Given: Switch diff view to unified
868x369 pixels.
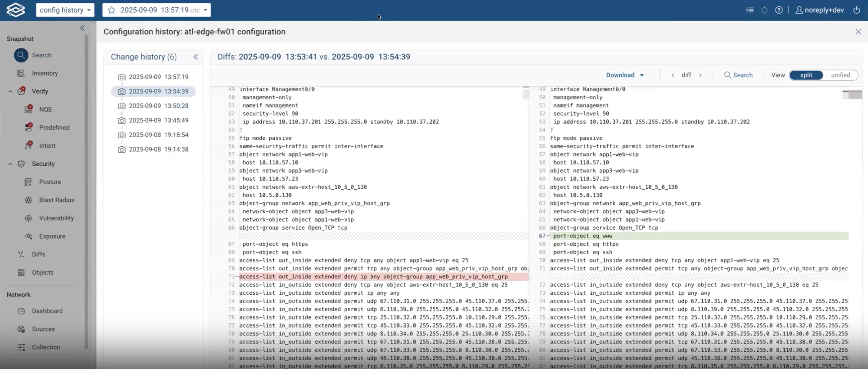Looking at the screenshot, I should [840, 75].
